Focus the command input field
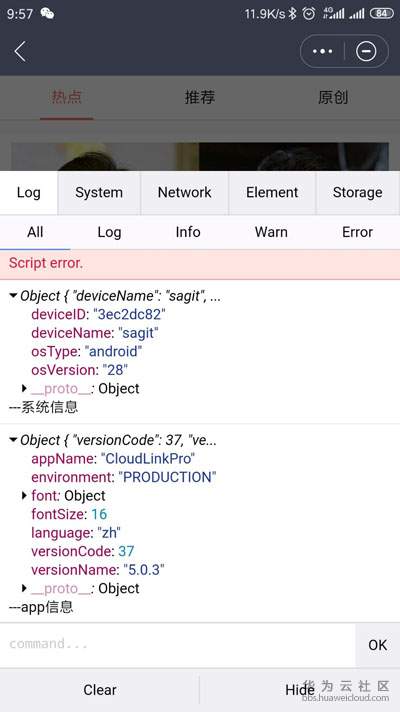This screenshot has height=712, width=400. 177,644
